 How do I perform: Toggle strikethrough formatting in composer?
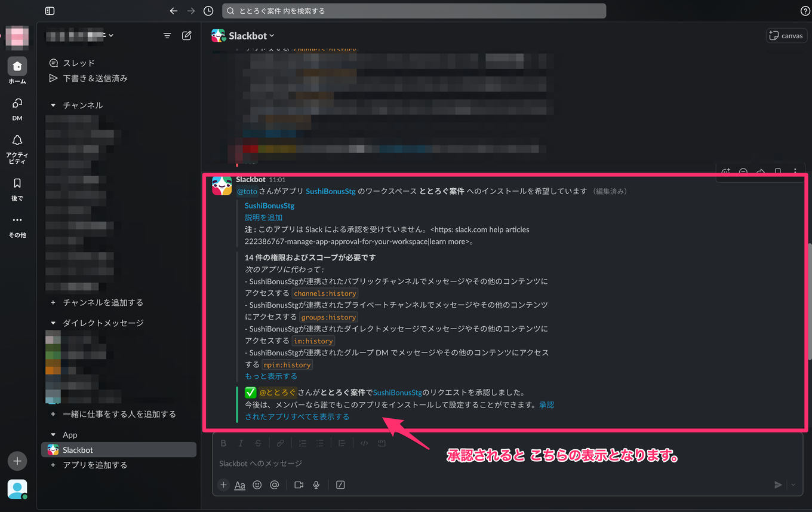[258, 443]
